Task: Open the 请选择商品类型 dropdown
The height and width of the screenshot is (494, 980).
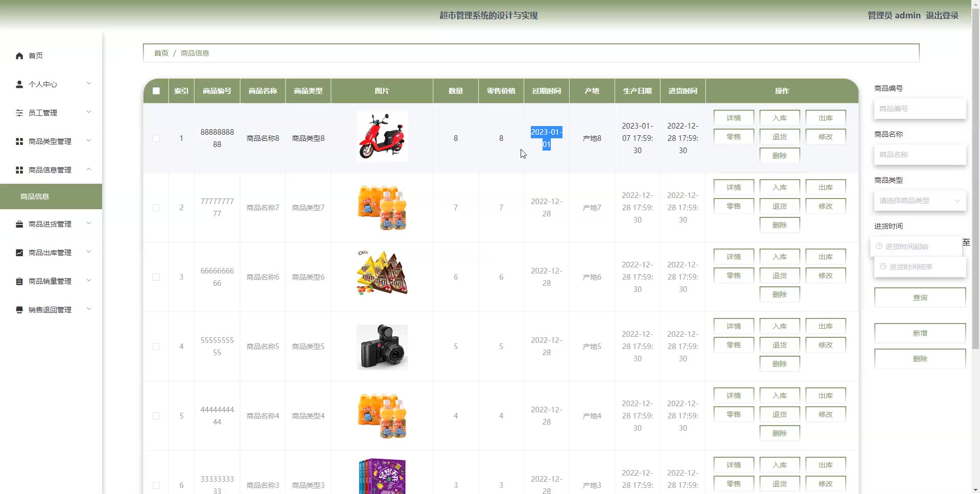Action: click(920, 201)
